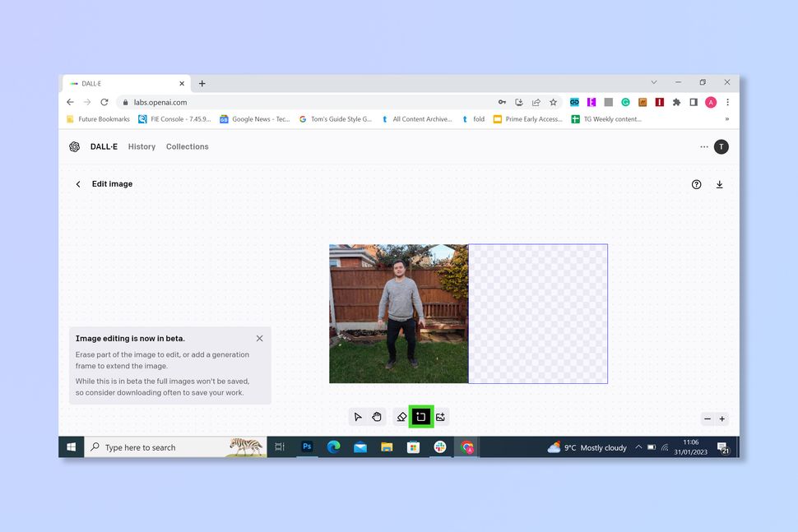Select the hand pan tool
798x532 pixels.
pos(378,417)
